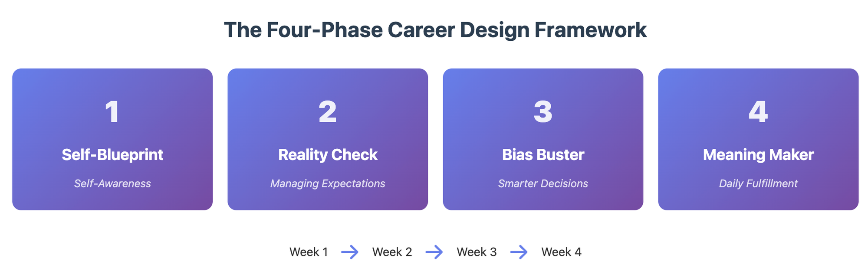Click the Week 1 timeline label
868x278 pixels.
coord(309,252)
